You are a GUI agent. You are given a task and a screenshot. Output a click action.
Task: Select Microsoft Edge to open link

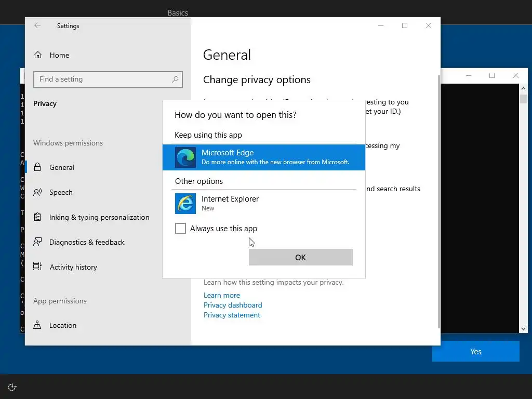coord(263,157)
